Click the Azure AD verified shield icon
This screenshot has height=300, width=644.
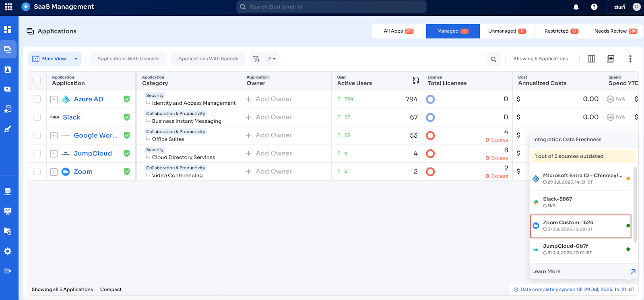click(127, 99)
